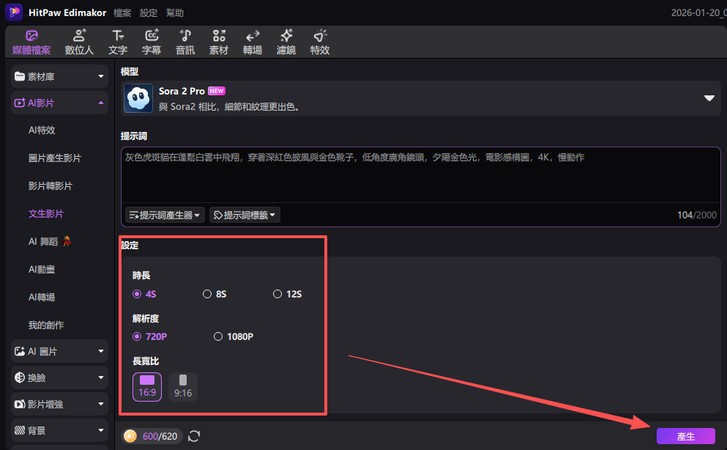727x450 pixels.
Task: Expand the 換臉 face swap section
Action: (59, 378)
